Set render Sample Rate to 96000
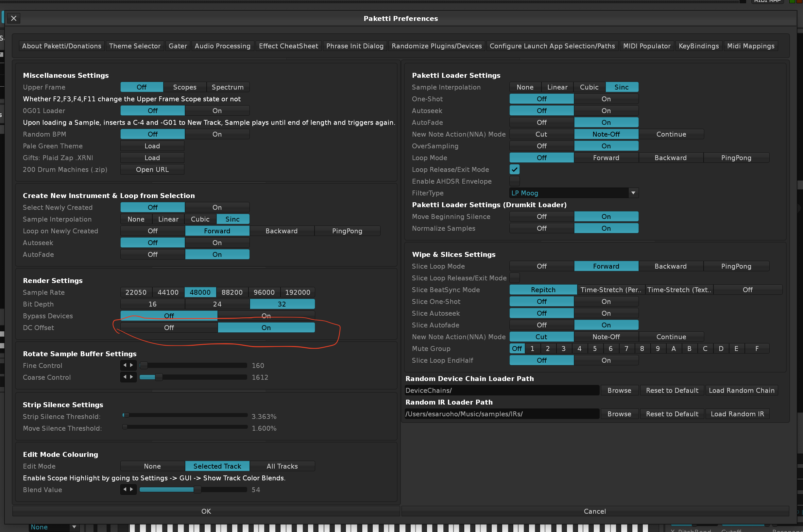 pos(264,292)
